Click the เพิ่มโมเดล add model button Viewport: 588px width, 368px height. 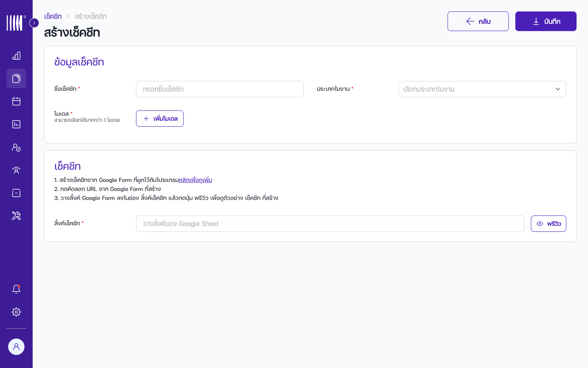[160, 119]
